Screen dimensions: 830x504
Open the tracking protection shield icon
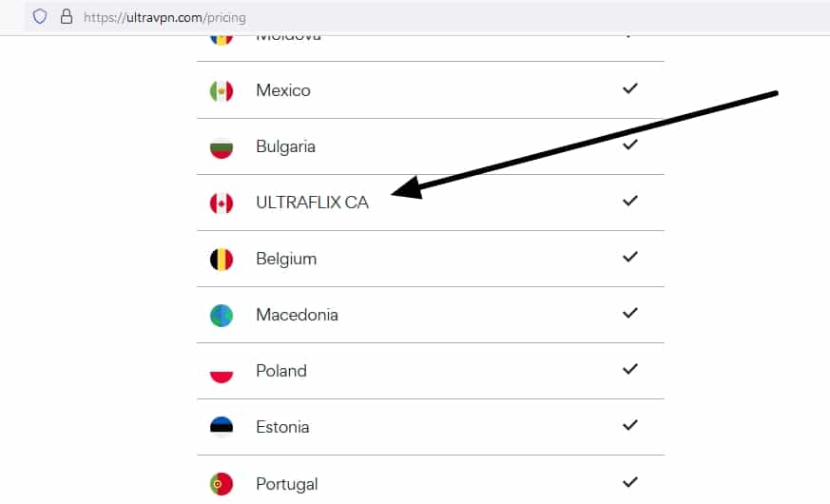pyautogui.click(x=40, y=17)
